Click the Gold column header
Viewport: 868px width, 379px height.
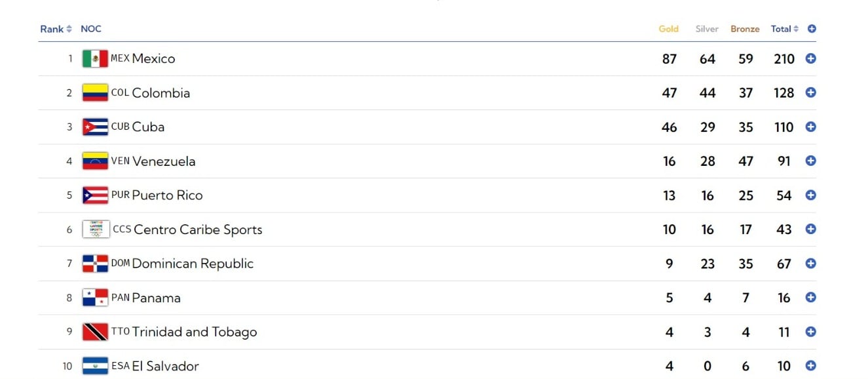tap(668, 29)
